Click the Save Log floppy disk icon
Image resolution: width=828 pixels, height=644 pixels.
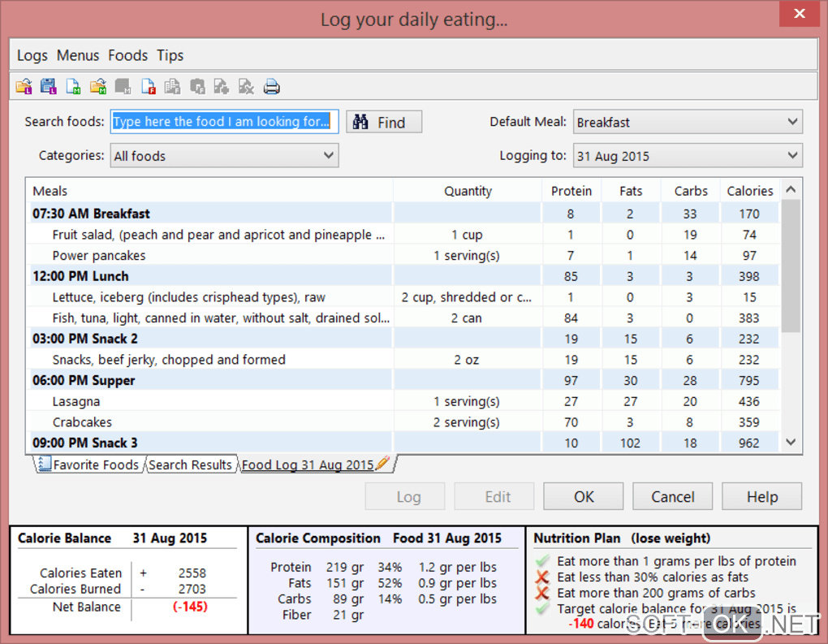coord(48,86)
